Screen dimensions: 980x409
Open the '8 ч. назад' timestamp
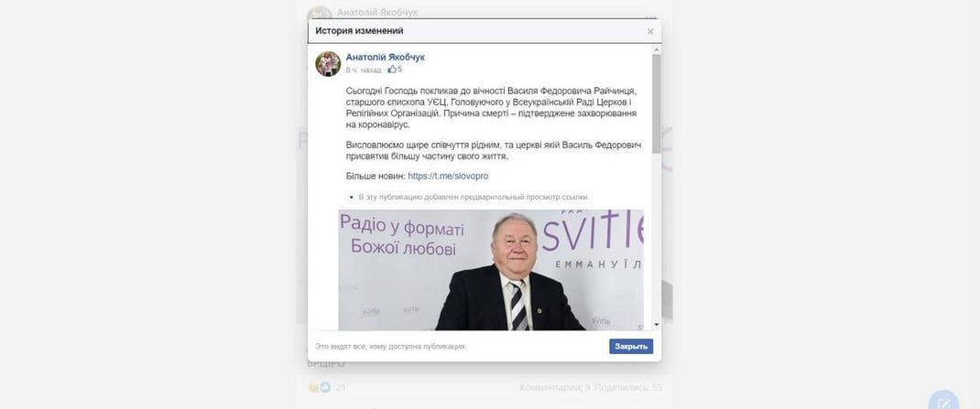coord(363,70)
